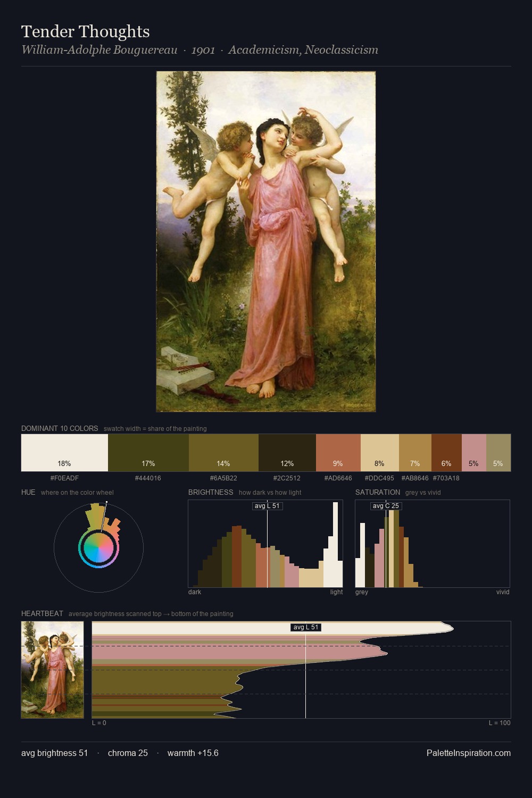Click the HUE section heading
Screen dimensions: 532x798
pos(28,492)
